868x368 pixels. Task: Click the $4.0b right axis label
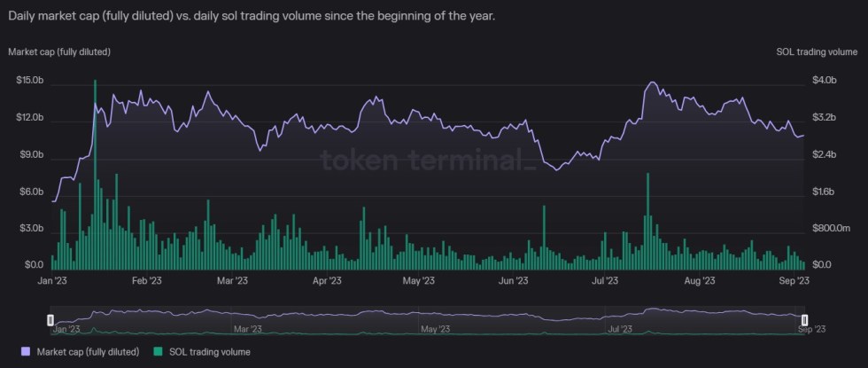coord(824,81)
